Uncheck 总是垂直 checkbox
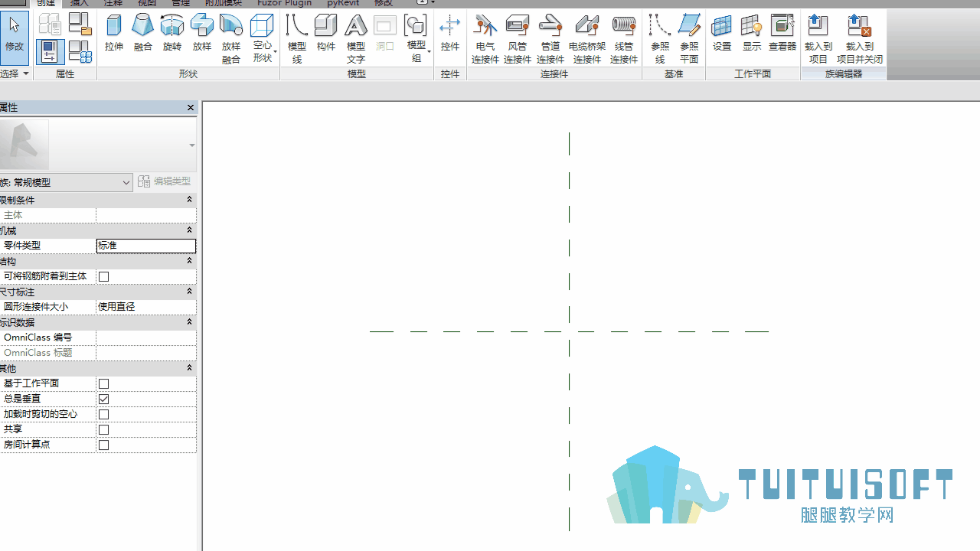 coord(104,399)
